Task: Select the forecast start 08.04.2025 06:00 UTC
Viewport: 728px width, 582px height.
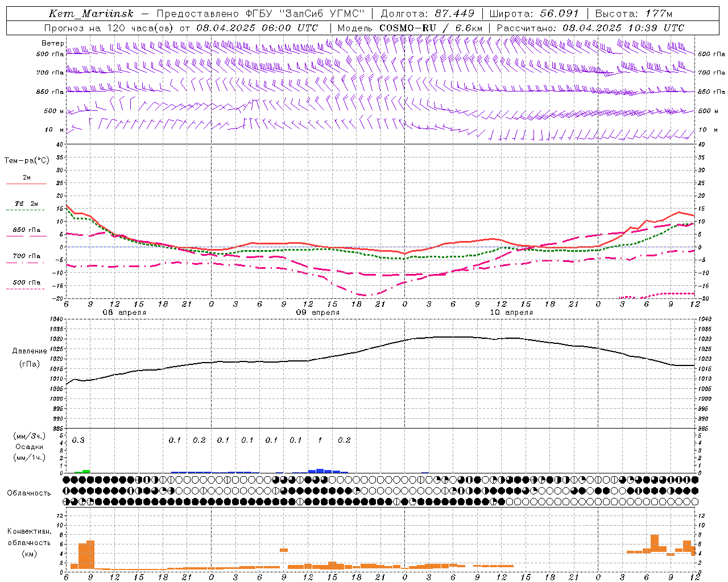Action: [257, 28]
